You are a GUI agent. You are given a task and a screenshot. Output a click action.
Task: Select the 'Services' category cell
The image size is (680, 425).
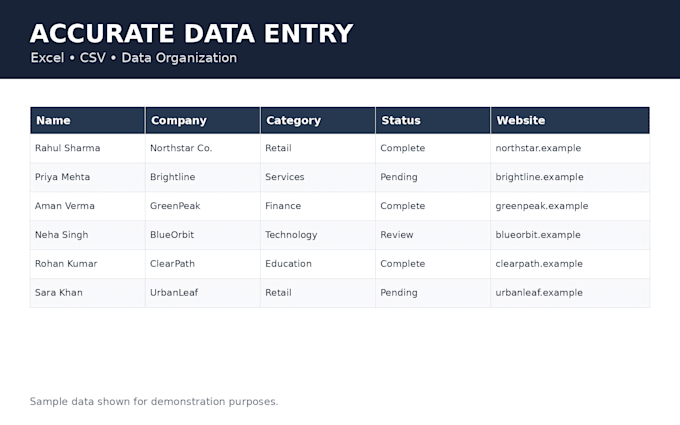click(318, 177)
